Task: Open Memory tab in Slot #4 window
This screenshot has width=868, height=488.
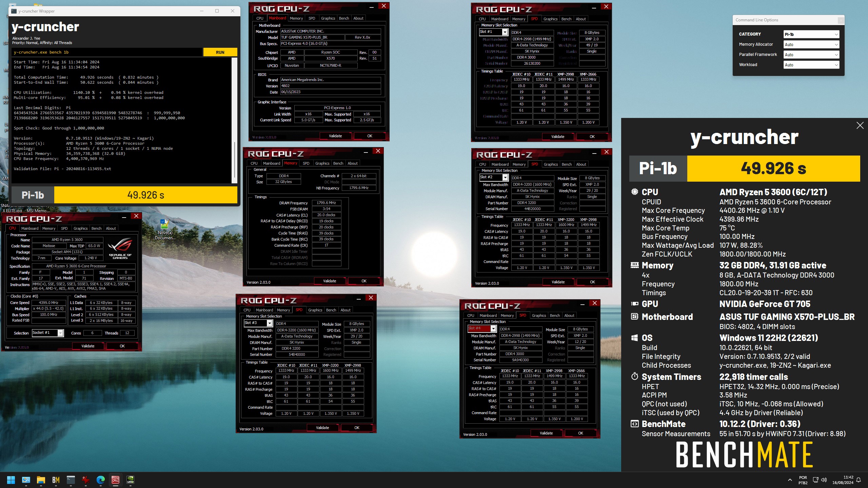Action: click(507, 316)
